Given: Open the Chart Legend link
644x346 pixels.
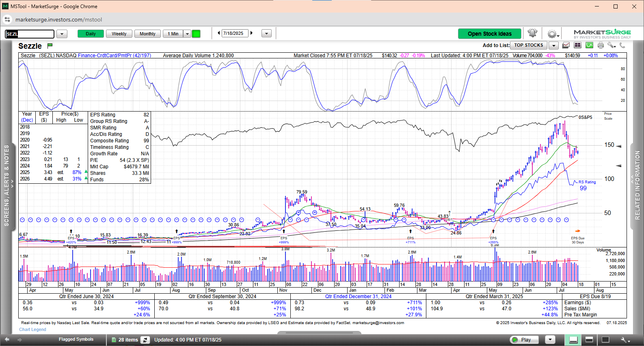Looking at the screenshot, I should pos(32,329).
